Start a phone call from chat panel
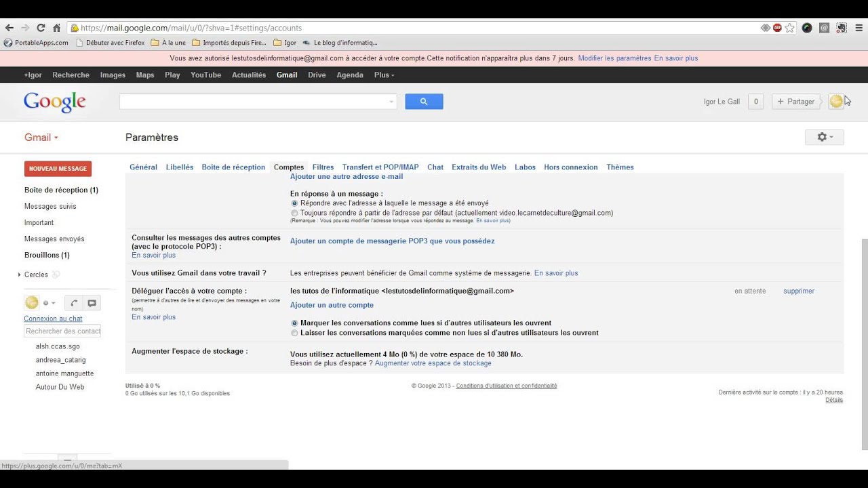Viewport: 868px width, 488px height. click(x=73, y=303)
